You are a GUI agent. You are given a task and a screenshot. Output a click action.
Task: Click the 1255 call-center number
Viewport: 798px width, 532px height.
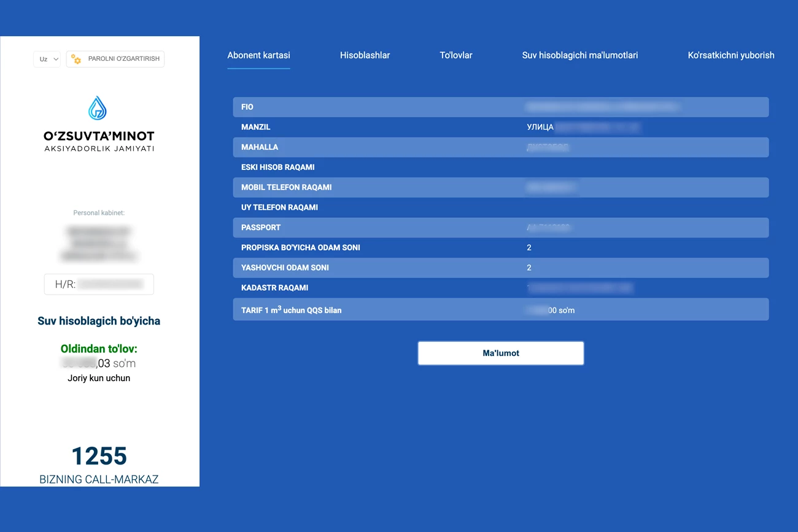[x=99, y=456]
